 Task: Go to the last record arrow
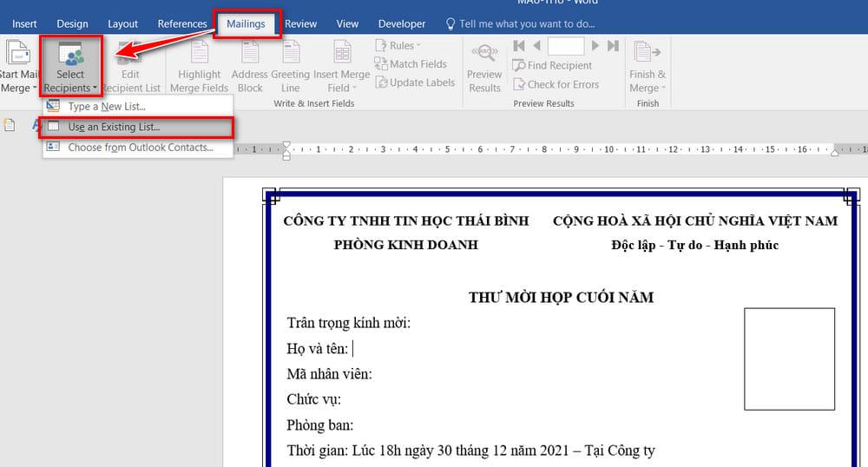[x=614, y=46]
